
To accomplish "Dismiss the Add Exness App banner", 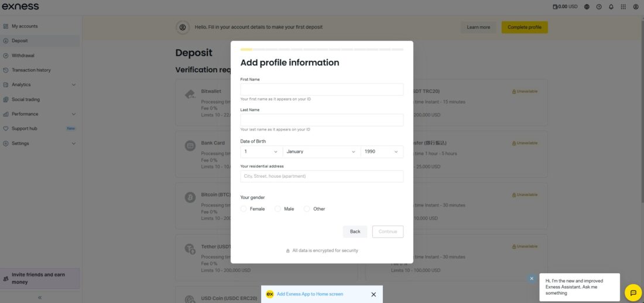I will tap(374, 294).
